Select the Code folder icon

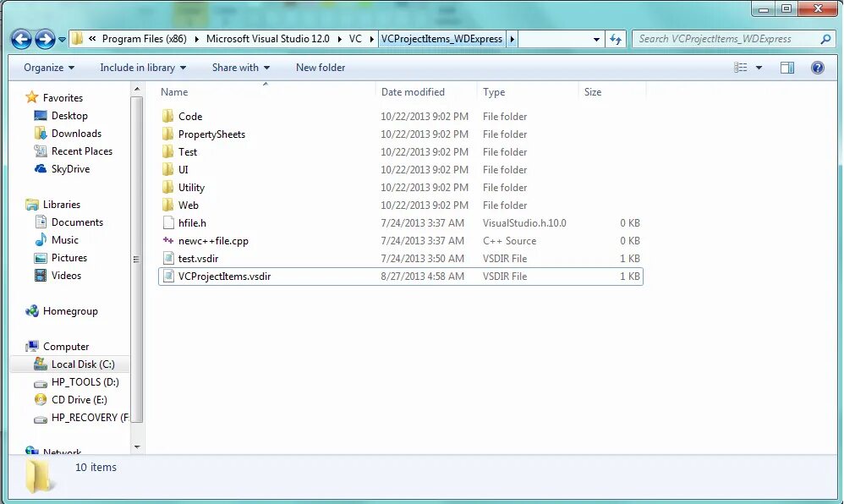(x=168, y=117)
